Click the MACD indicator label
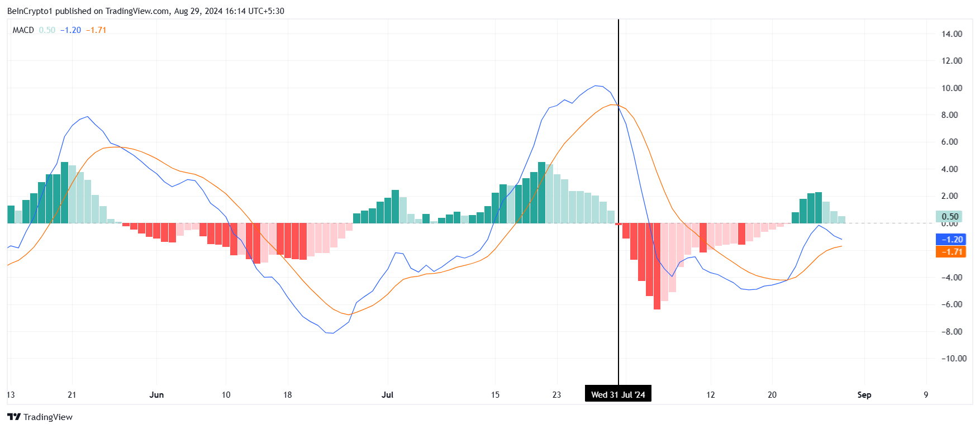The image size is (980, 429). (x=23, y=30)
